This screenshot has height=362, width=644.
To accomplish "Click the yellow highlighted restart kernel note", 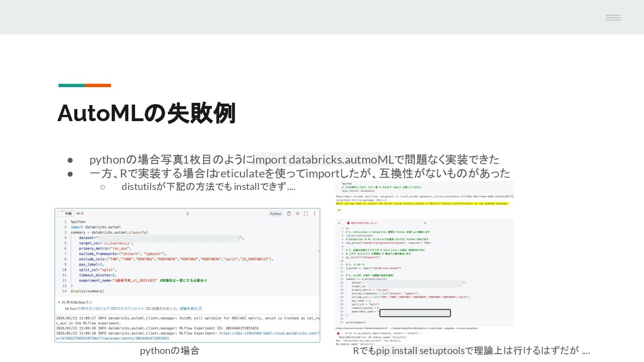I will pos(422,203).
